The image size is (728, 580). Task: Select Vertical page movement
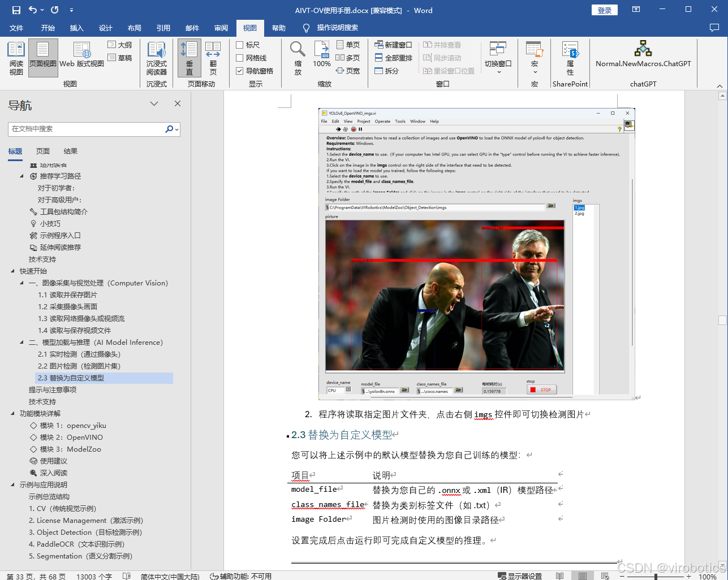(x=189, y=58)
